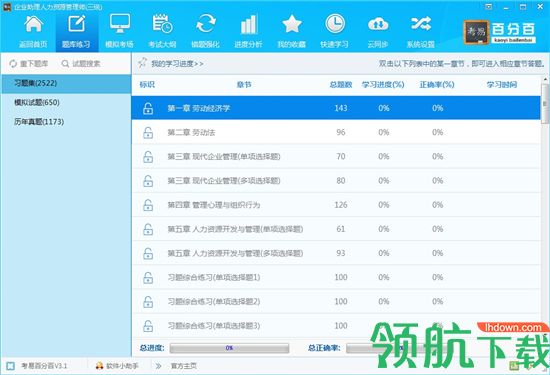Click lock icon of 第二章 劳动法
The height and width of the screenshot is (375, 550).
pyautogui.click(x=148, y=132)
